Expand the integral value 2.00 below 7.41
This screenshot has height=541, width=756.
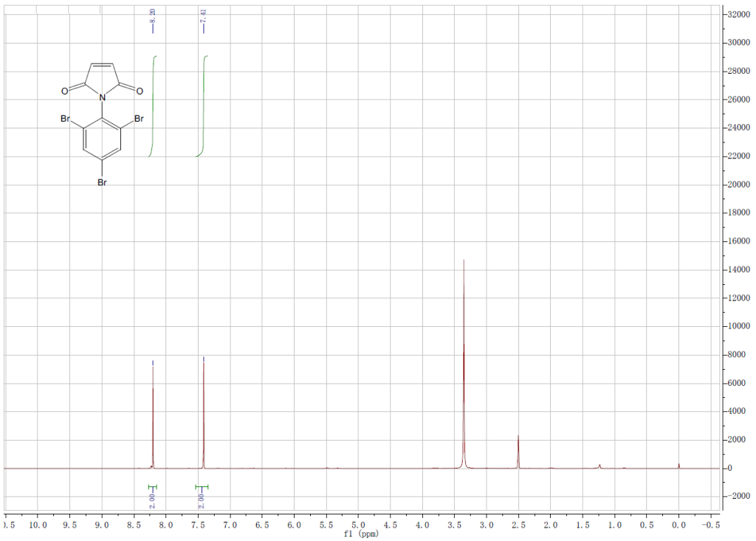click(199, 500)
